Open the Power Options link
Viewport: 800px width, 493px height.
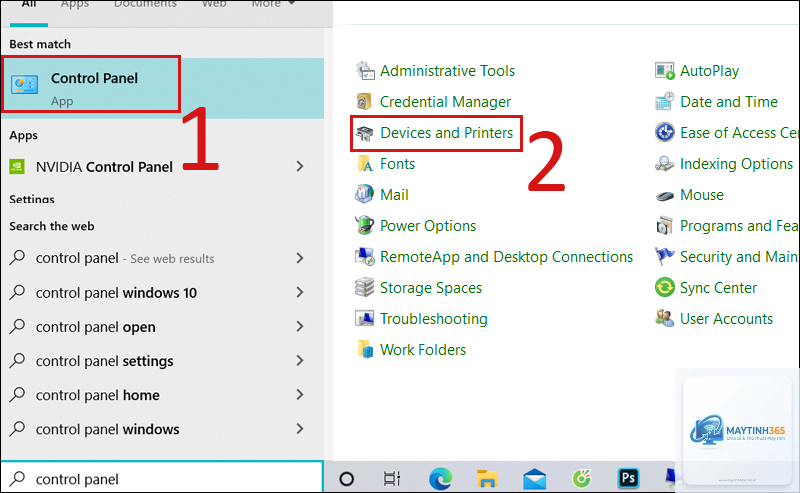pyautogui.click(x=428, y=226)
